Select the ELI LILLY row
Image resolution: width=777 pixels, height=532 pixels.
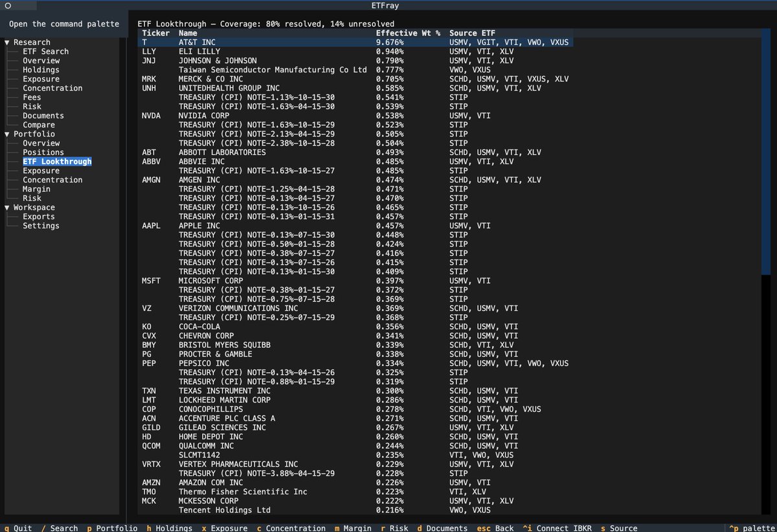tap(355, 51)
